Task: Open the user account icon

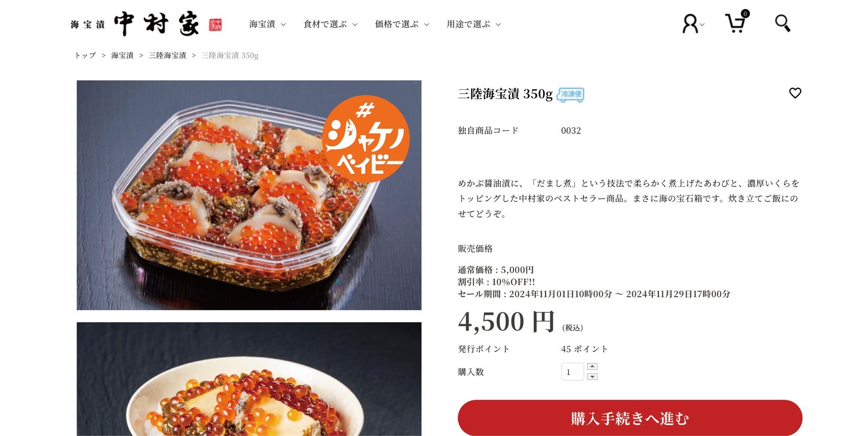Action: (692, 24)
